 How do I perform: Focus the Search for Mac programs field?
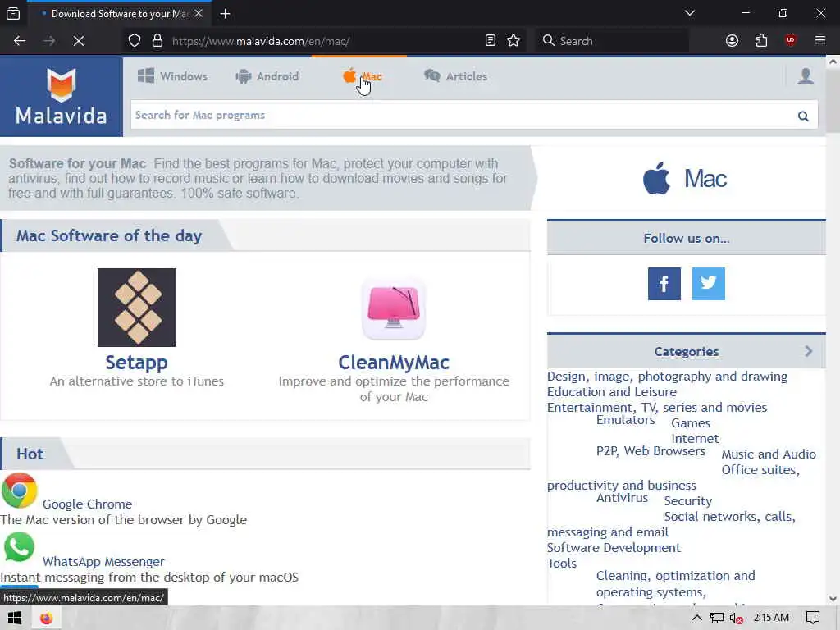click(463, 115)
